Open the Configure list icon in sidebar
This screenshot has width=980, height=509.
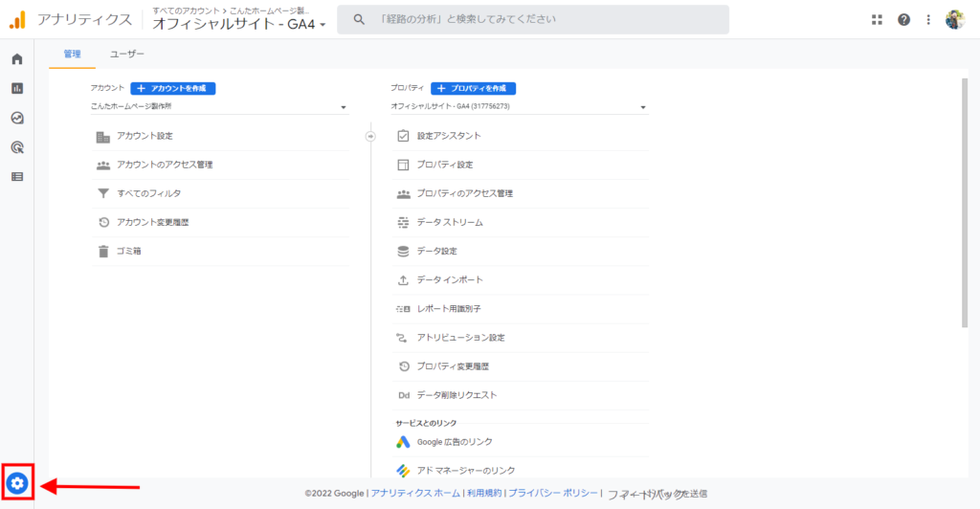[17, 177]
